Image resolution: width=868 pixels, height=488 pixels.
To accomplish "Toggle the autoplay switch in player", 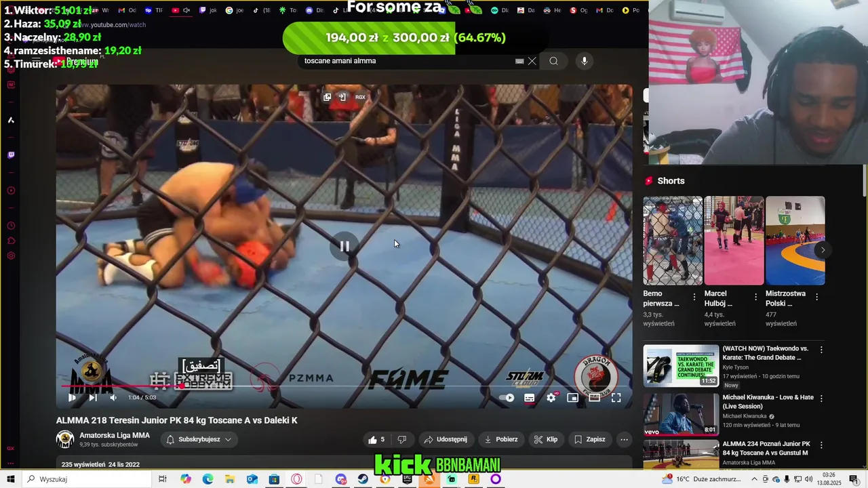I will 507,398.
